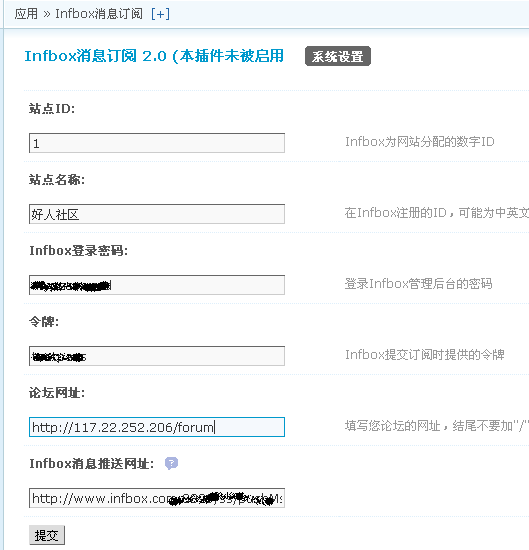Screen dimensions: 529x550
Task: Click the 站点名称 field with 好人社区
Action: tap(157, 214)
